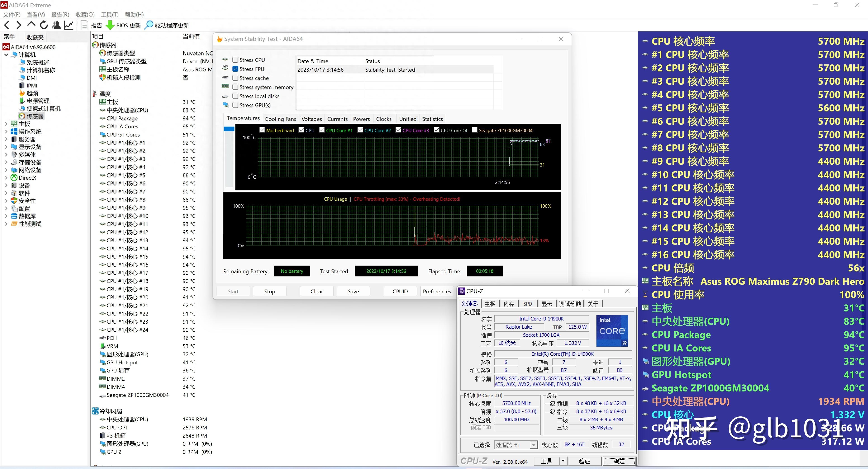
Task: Open the 工具(T) menu
Action: (109, 14)
